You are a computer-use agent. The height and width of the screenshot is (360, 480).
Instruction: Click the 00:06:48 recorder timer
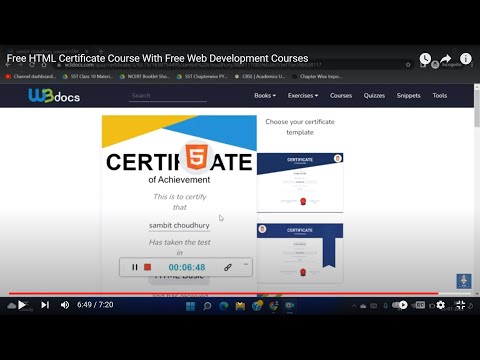187,267
